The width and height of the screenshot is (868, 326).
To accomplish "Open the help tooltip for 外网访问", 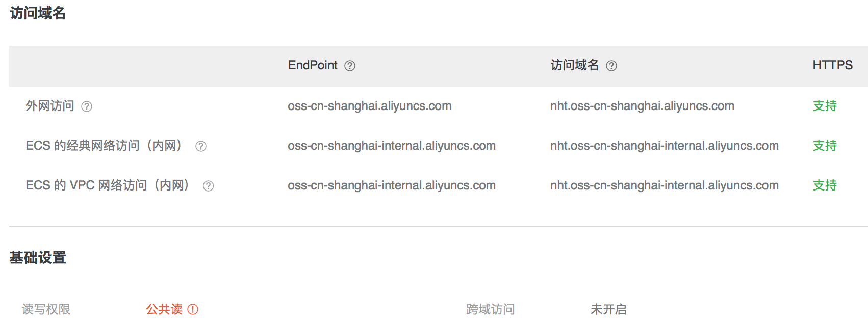I will 87,106.
